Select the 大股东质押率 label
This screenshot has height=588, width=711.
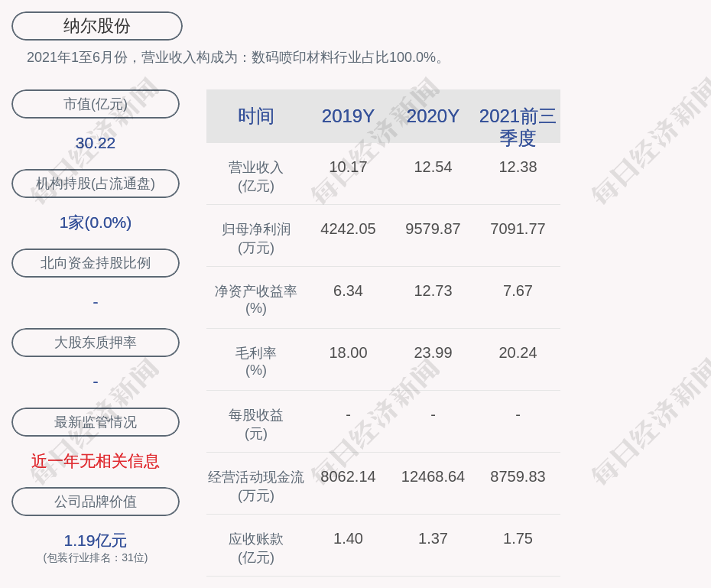click(96, 343)
